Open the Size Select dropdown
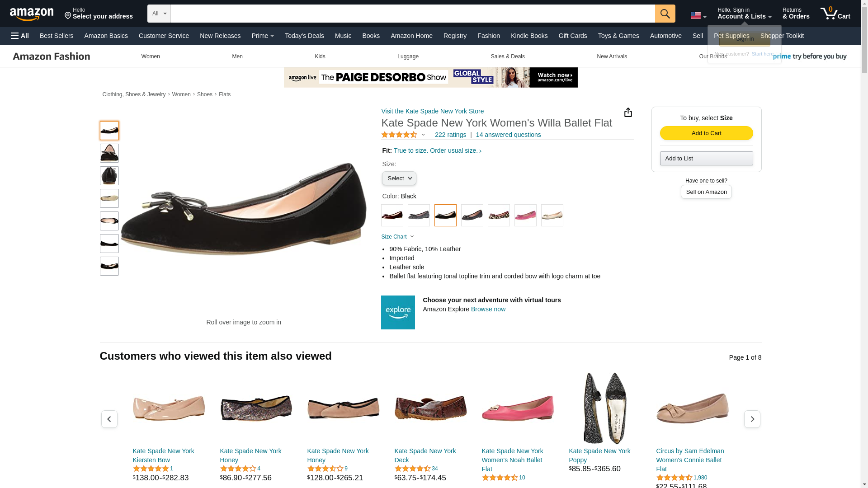 [x=399, y=178]
